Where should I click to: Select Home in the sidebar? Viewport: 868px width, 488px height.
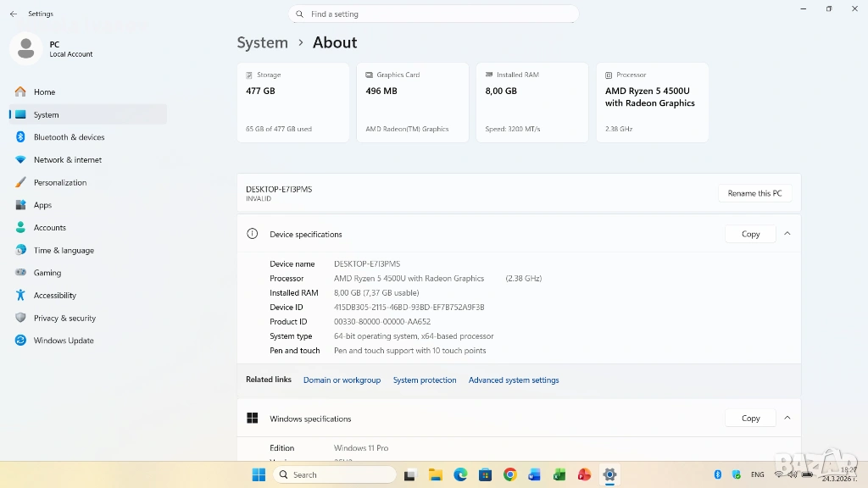click(44, 91)
